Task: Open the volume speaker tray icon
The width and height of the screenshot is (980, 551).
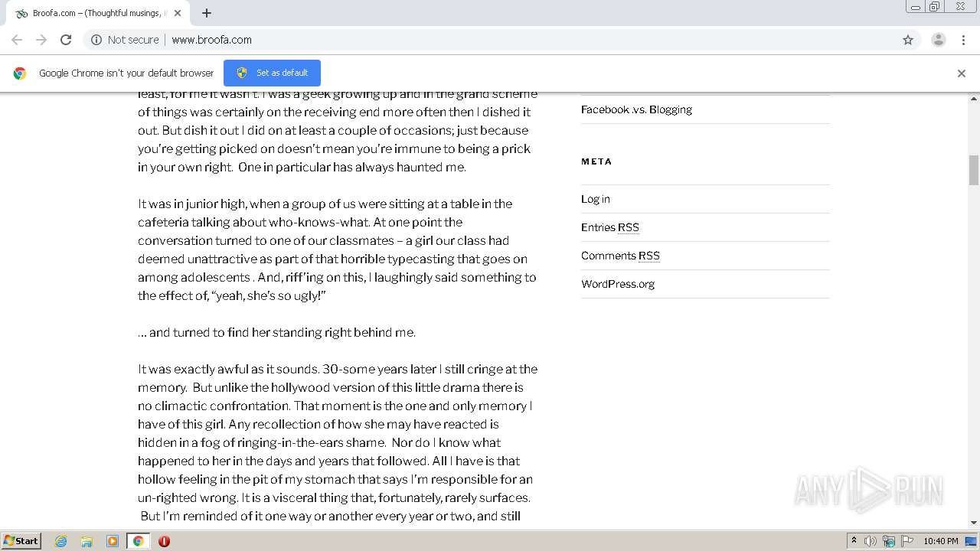Action: (871, 541)
